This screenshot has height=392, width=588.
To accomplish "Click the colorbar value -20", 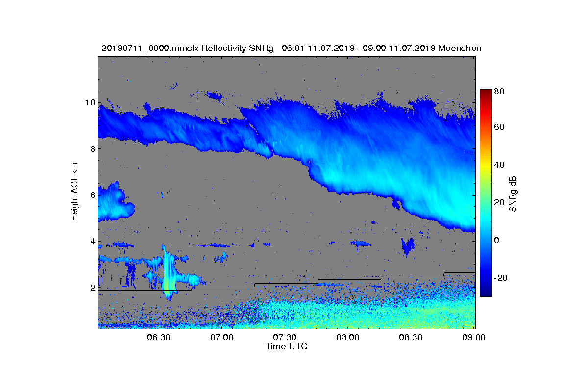I will (501, 278).
